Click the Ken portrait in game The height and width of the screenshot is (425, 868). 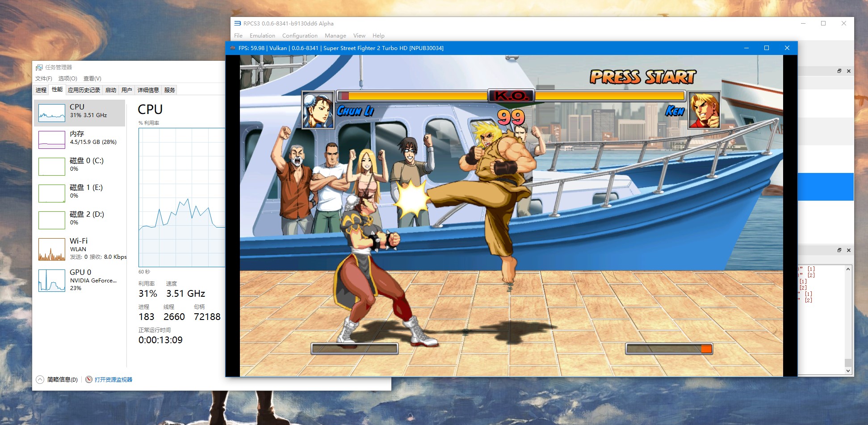(704, 110)
